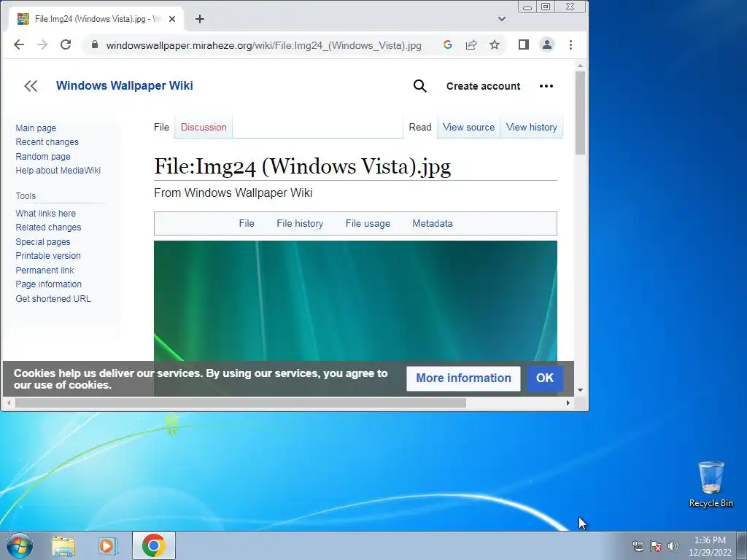Open Action Center flag icon
747x560 pixels.
656,546
